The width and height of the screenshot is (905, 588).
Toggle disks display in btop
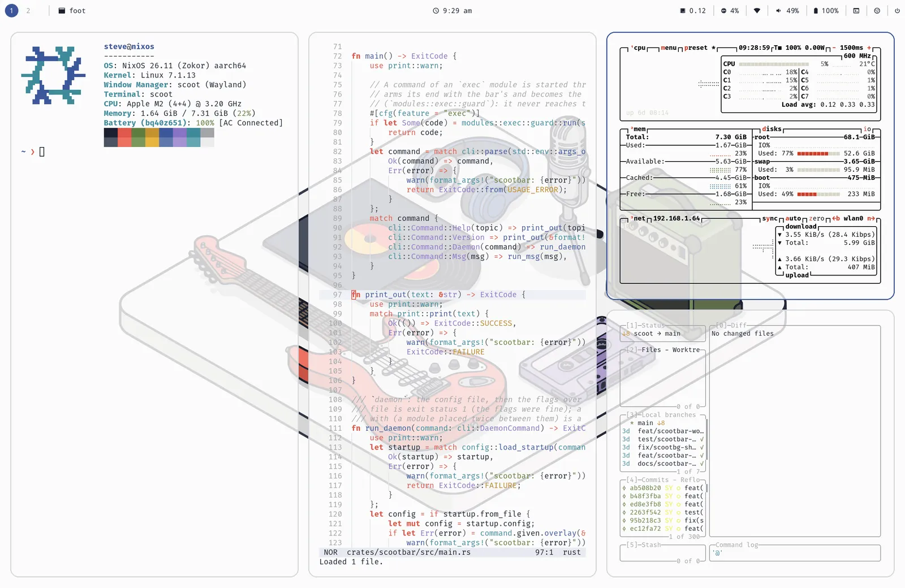[772, 129]
